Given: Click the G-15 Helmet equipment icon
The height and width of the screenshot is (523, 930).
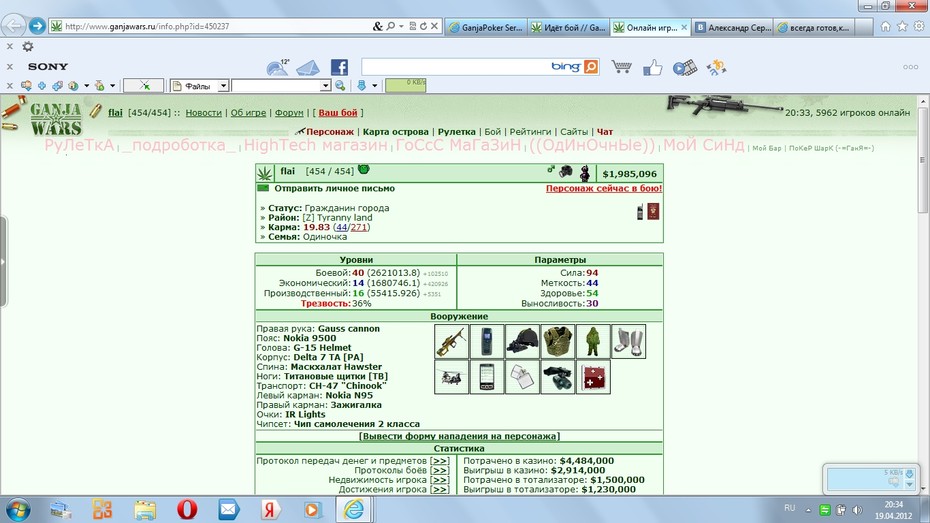Looking at the screenshot, I should coord(523,342).
